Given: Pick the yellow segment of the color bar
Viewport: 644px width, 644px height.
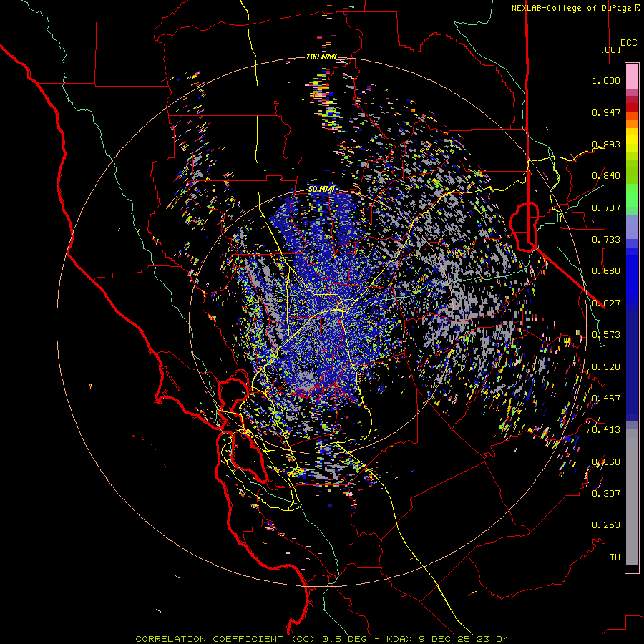Looking at the screenshot, I should [x=632, y=140].
